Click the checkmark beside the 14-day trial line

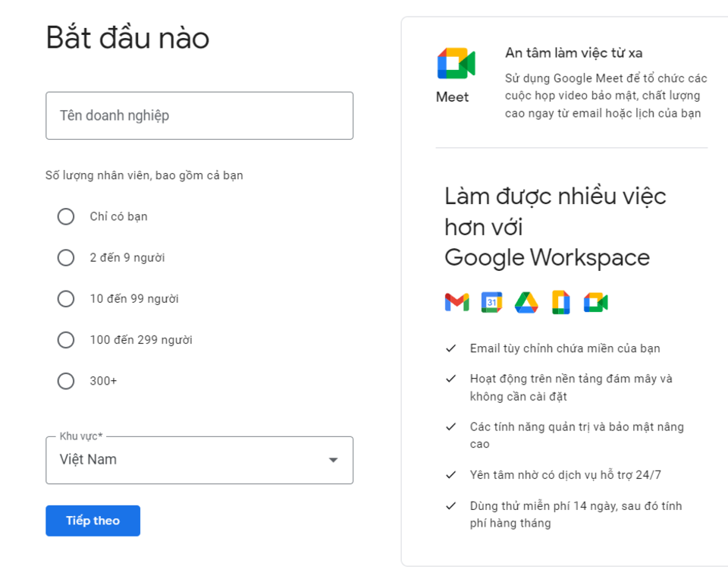pyautogui.click(x=451, y=505)
